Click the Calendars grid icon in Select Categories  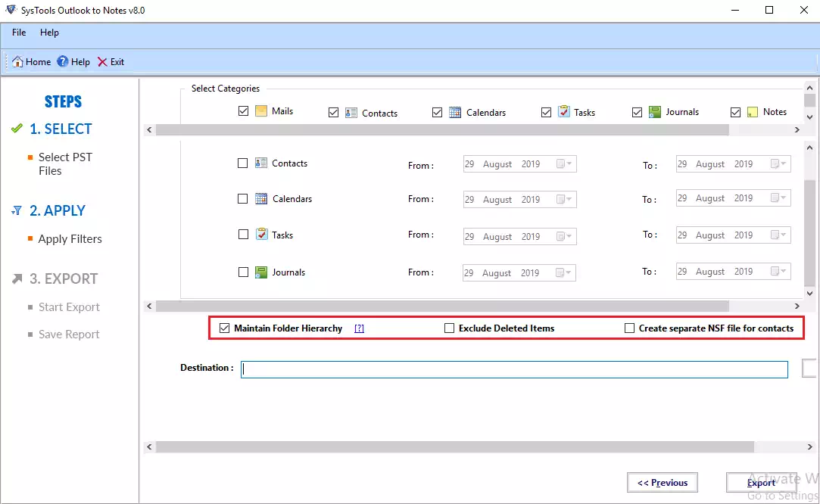coord(455,113)
